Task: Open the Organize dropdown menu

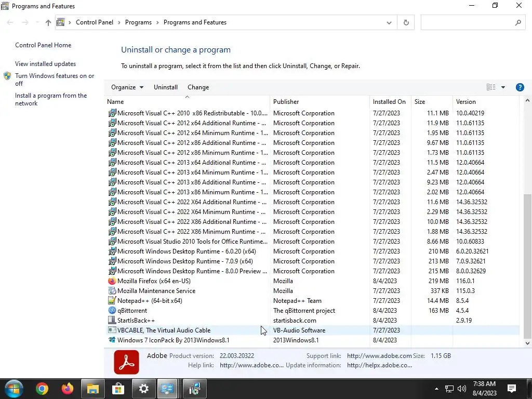Action: [x=127, y=87]
